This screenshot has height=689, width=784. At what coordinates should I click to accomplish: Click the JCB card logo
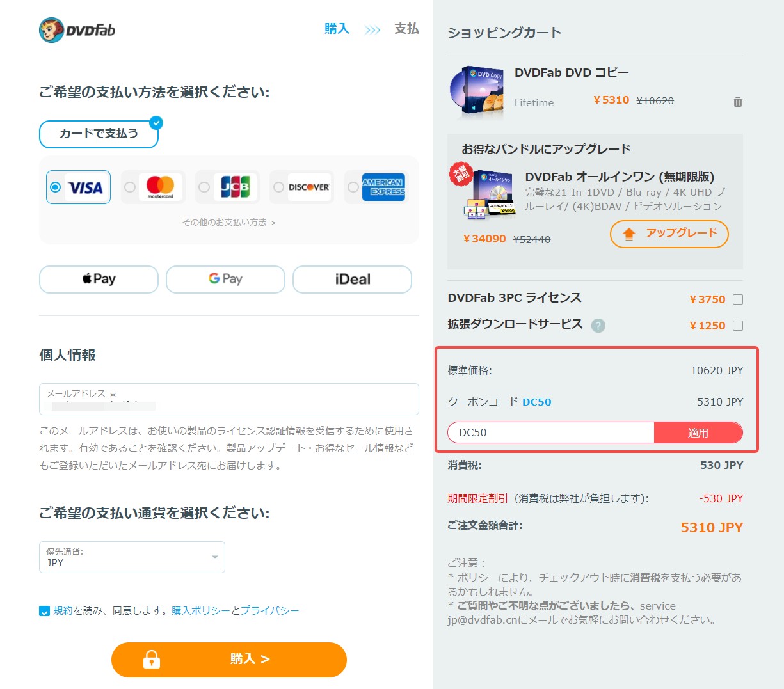[235, 187]
